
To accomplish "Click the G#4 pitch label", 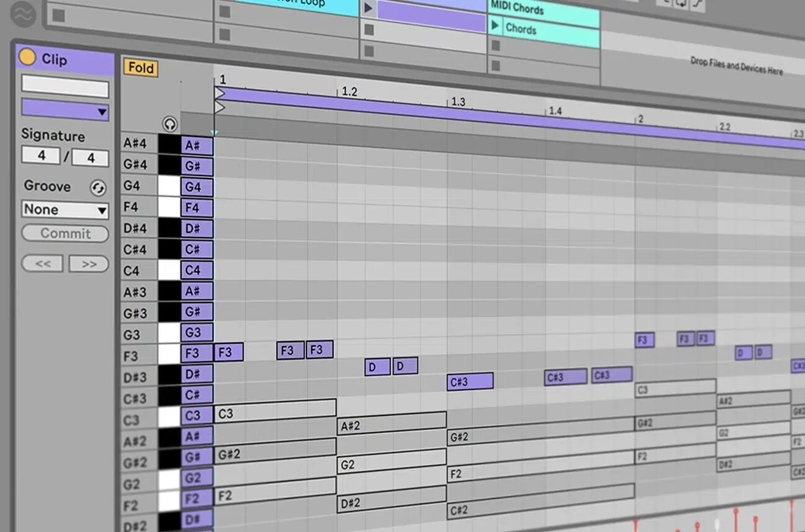I will tap(135, 164).
